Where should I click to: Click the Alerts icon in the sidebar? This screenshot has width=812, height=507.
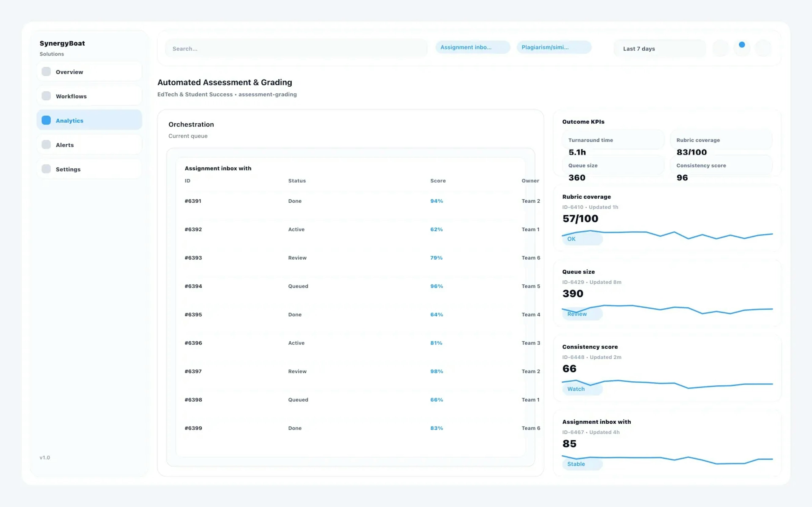tap(46, 144)
